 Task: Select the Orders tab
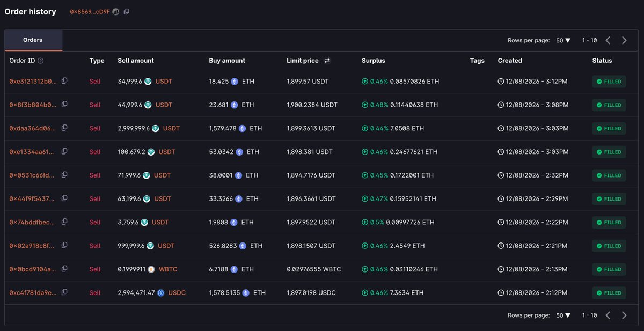[x=33, y=40]
